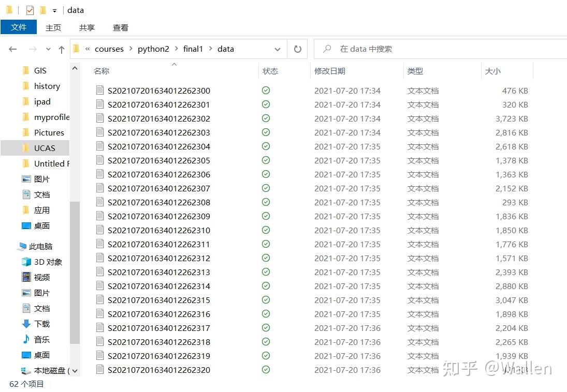This screenshot has height=392, width=567.
Task: Refresh the data folder view
Action: point(297,49)
